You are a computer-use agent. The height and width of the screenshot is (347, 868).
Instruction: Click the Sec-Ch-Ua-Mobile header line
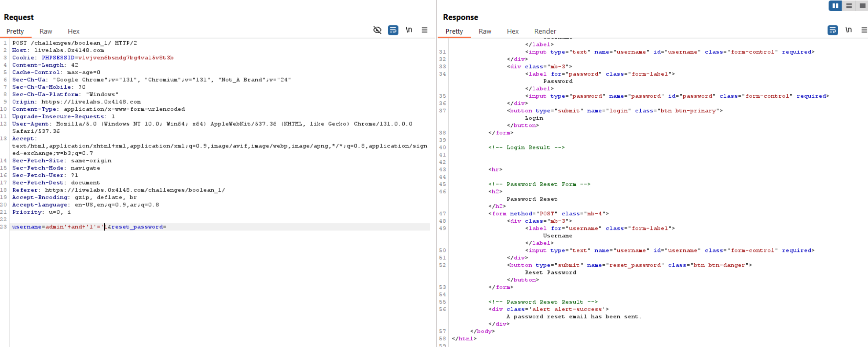[49, 87]
